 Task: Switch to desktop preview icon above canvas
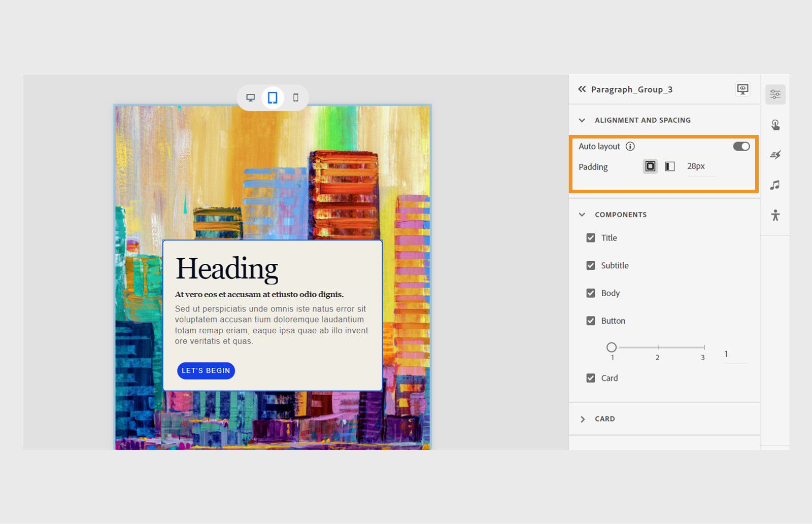coord(251,97)
